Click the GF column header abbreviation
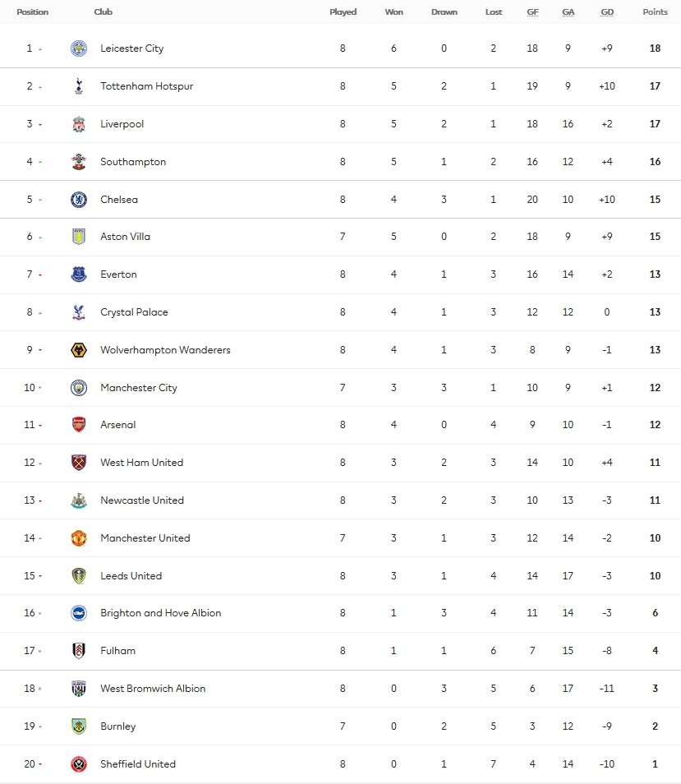Viewport: 681px width, 784px height. coord(532,12)
